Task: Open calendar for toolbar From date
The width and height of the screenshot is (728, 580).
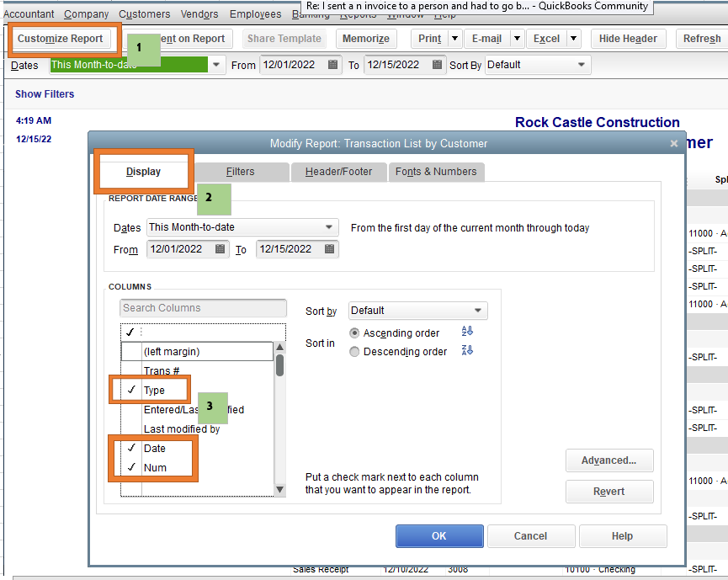Action: 332,65
